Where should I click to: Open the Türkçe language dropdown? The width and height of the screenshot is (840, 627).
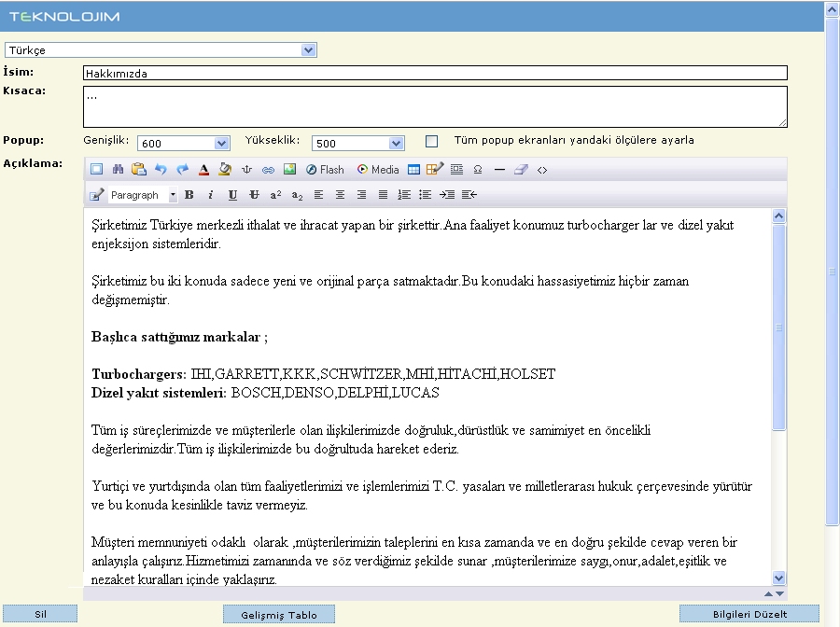pos(161,50)
